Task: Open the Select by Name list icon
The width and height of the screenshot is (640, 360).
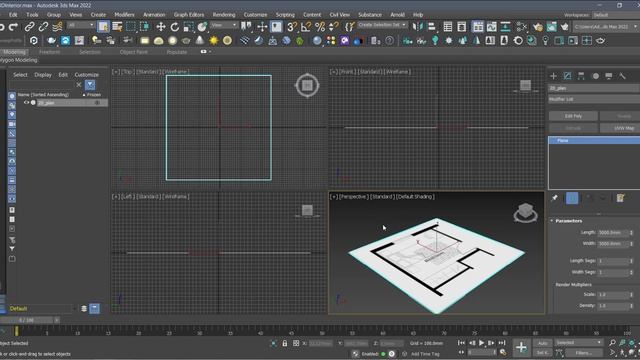Action: pyautogui.click(x=117, y=27)
